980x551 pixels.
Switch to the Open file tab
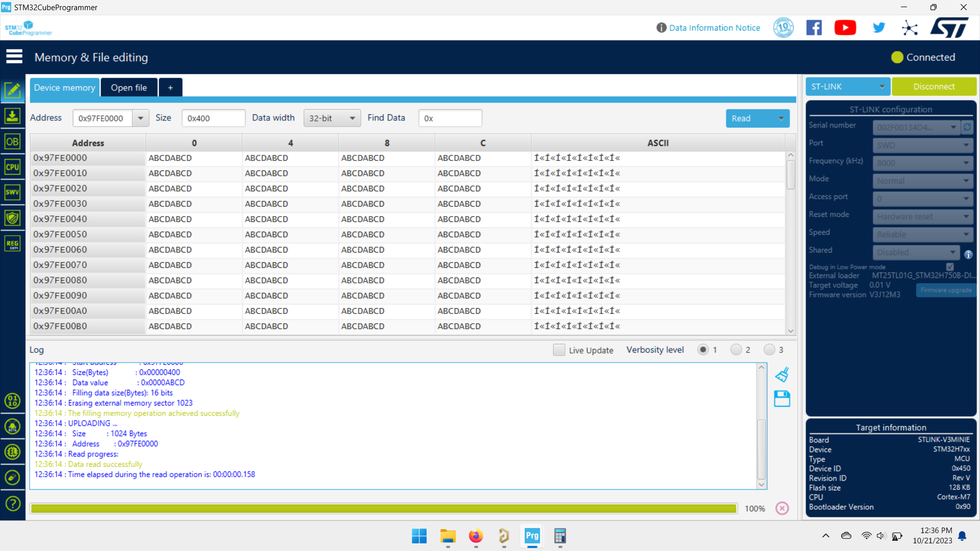[x=129, y=88]
